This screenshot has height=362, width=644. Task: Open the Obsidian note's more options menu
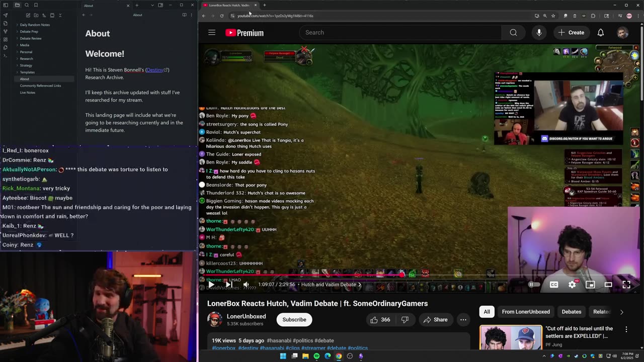click(x=191, y=15)
